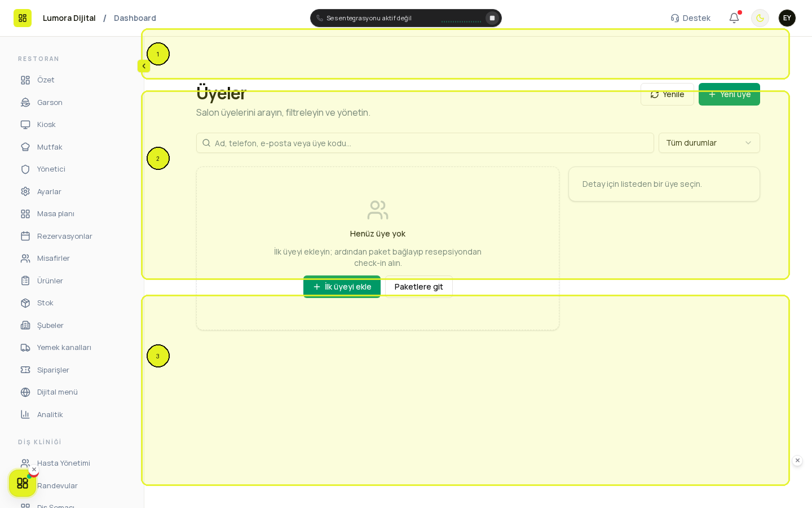Click the Yeni üye button

729,94
